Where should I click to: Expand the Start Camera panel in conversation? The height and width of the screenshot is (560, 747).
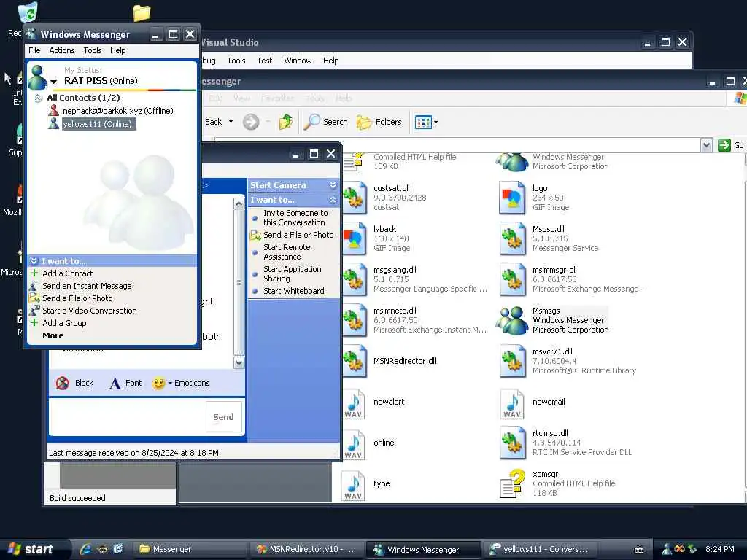[333, 185]
